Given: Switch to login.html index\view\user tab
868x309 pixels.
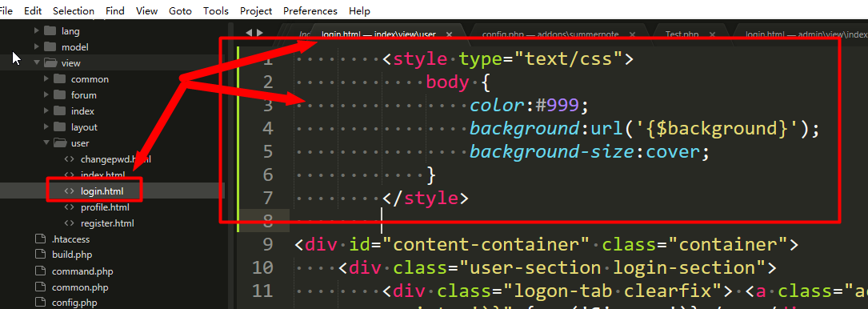Looking at the screenshot, I should [x=378, y=34].
